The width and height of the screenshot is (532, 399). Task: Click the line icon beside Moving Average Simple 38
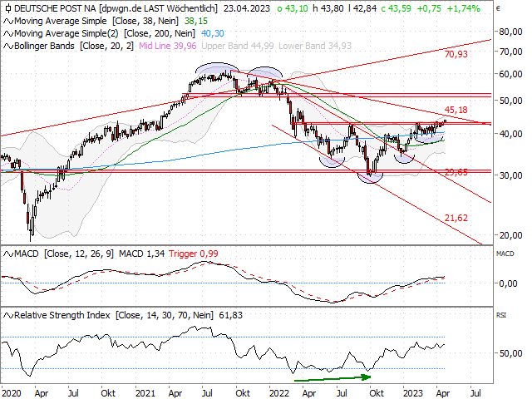coord(8,22)
